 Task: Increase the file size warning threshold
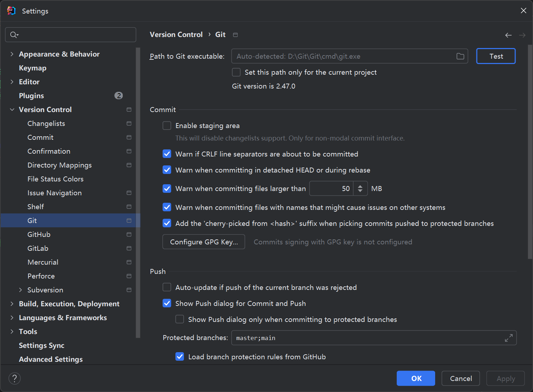point(360,186)
